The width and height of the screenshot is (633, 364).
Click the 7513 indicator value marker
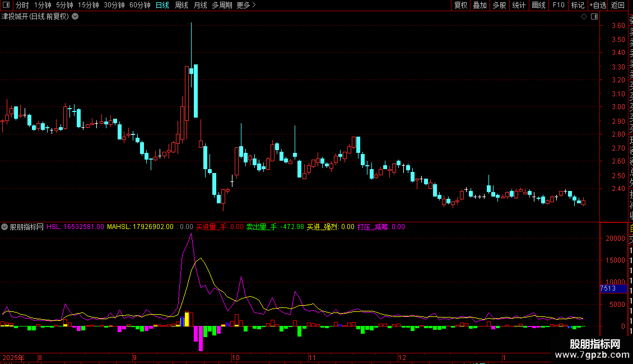pos(613,288)
